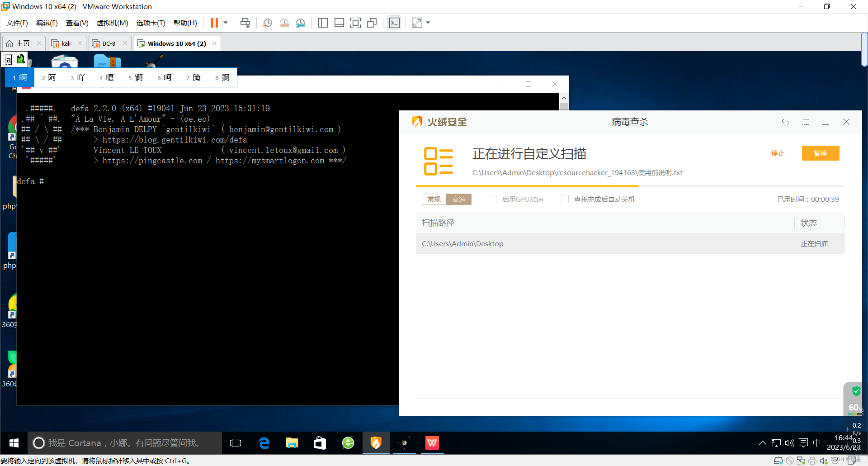Select IME candidate 6 呵
Screen dimensions: 868x466
165,78
